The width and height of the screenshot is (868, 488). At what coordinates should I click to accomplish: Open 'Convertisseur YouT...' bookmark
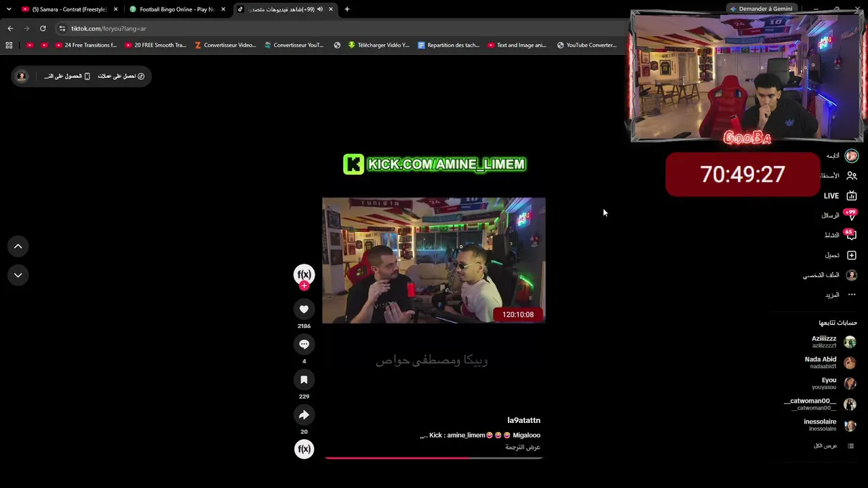pos(294,45)
